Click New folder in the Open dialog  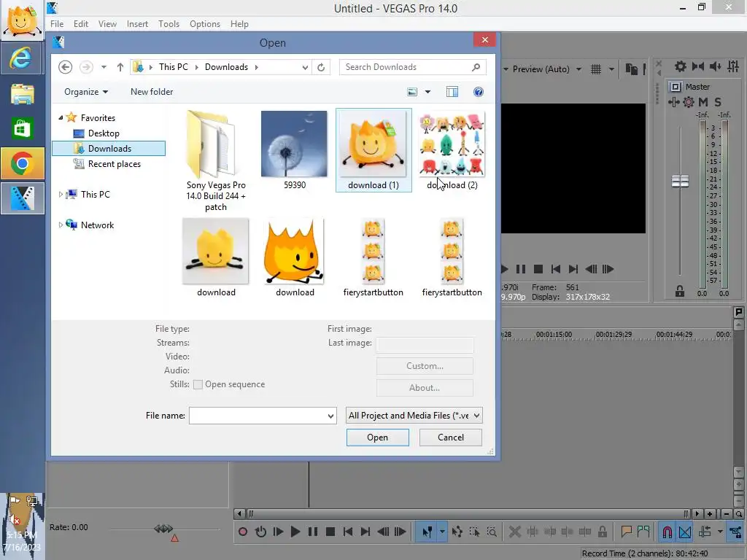pos(152,91)
